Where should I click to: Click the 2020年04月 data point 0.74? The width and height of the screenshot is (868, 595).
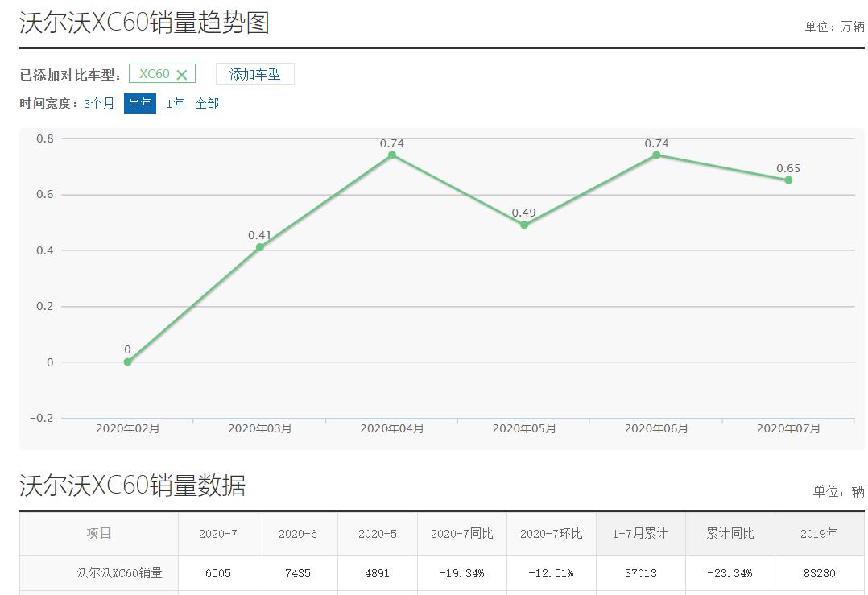pyautogui.click(x=392, y=155)
